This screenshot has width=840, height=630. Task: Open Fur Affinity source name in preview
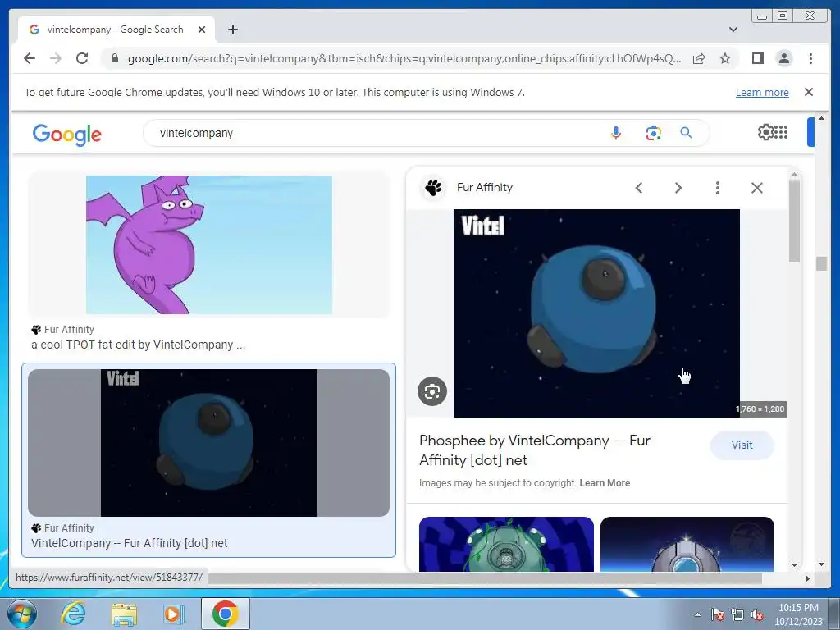[x=485, y=188]
